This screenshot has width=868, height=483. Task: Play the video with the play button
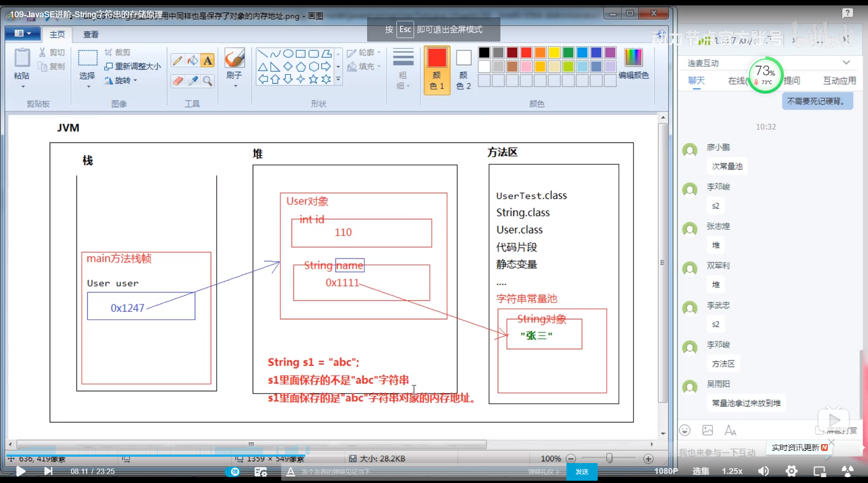coord(20,471)
